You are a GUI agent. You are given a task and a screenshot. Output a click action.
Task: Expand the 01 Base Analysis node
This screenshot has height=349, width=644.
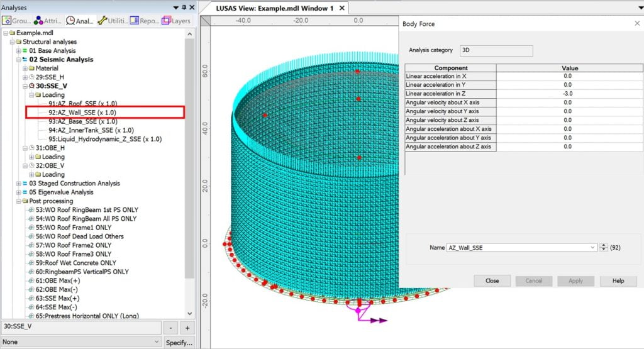tap(18, 51)
